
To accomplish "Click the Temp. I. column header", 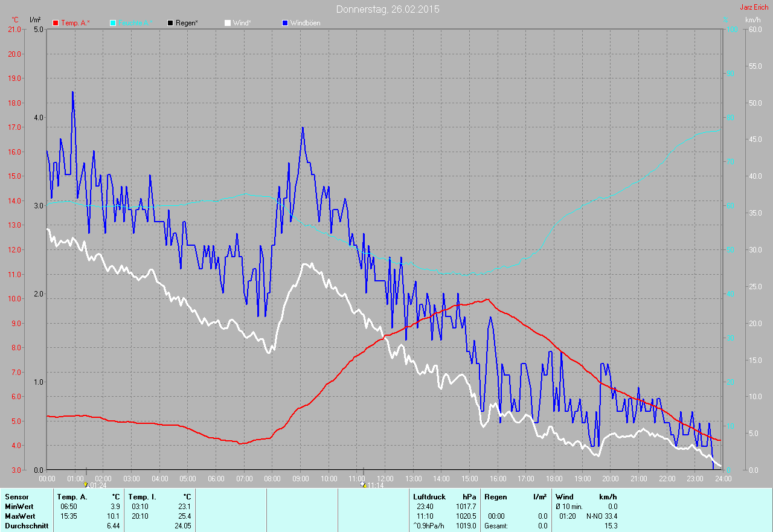I will [x=143, y=497].
